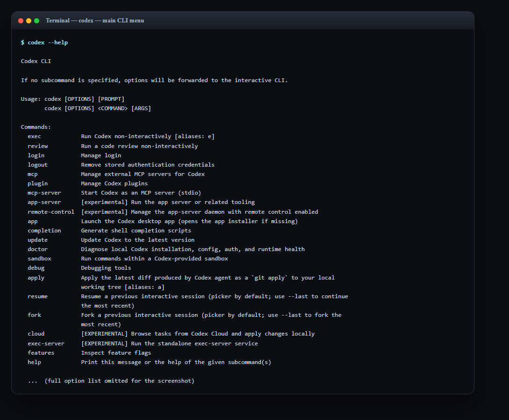This screenshot has width=509, height=420.
Task: Click the 'Codex CLI' heading line
Action: [x=36, y=61]
